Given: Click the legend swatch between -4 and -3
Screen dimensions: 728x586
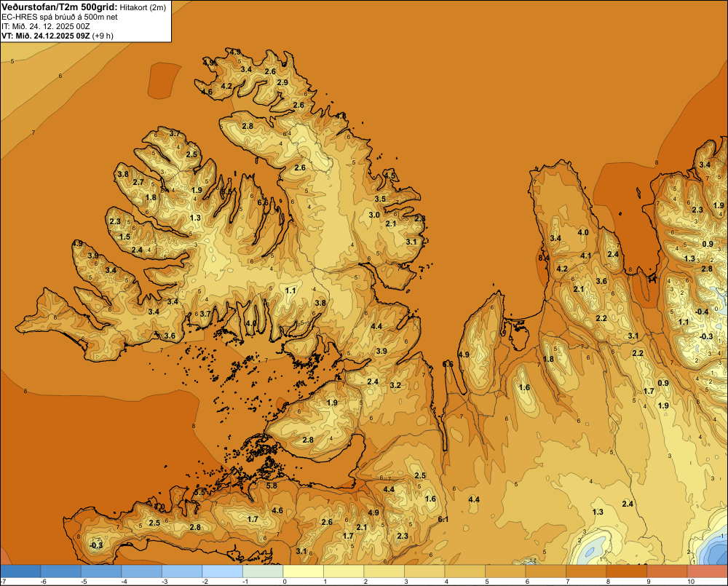Looking at the screenshot, I should click(142, 571).
